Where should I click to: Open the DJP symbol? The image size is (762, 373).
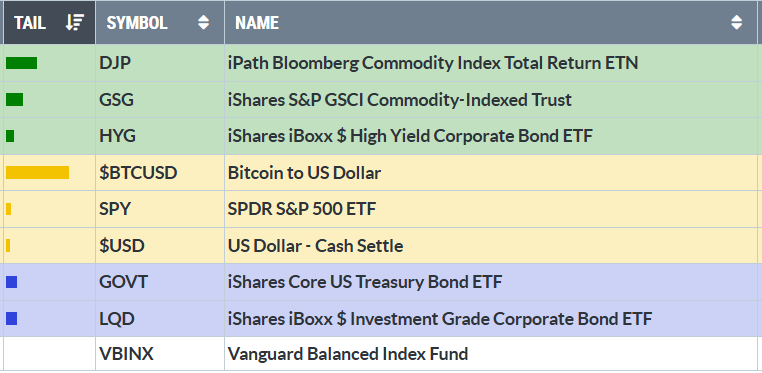click(x=115, y=63)
